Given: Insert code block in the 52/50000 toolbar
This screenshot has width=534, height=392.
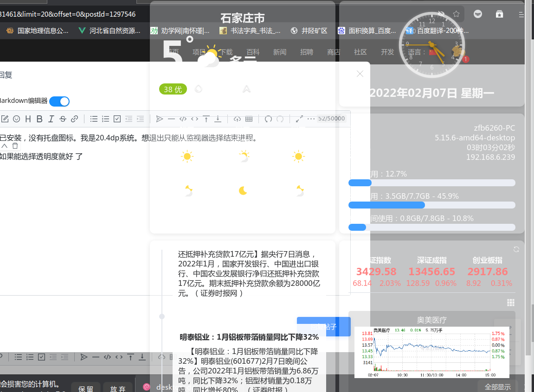Looking at the screenshot, I should 183,119.
